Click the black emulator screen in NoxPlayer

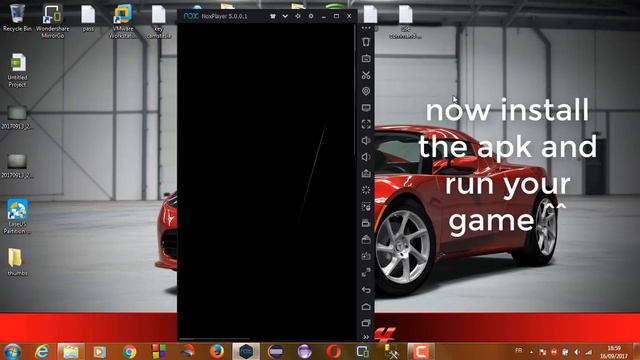pos(266,181)
